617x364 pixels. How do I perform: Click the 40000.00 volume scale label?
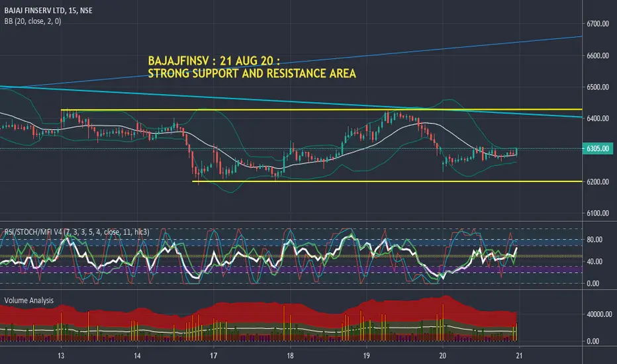click(x=599, y=314)
